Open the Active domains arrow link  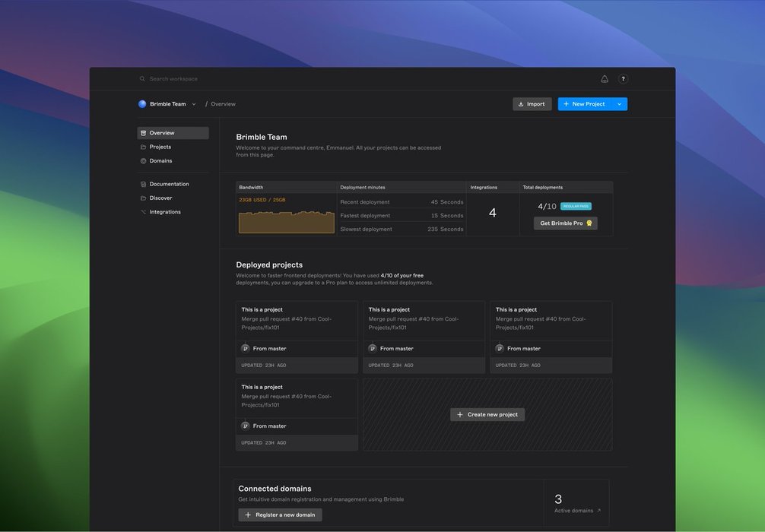[x=598, y=511]
